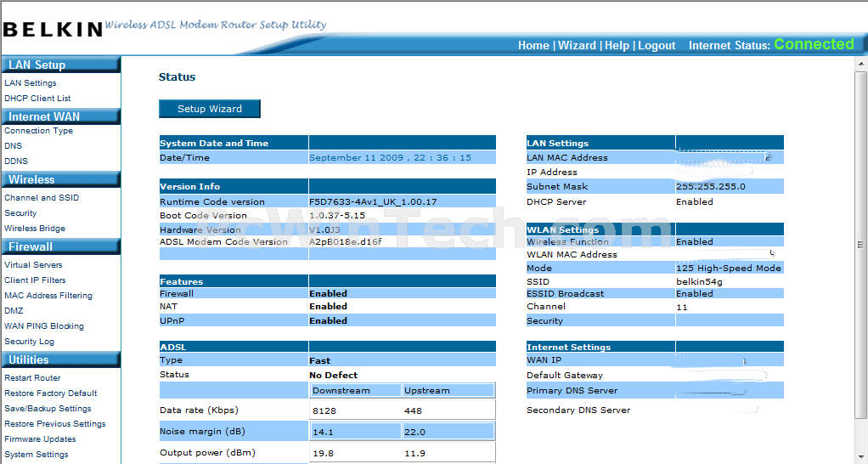Click the scrollbar up arrow
This screenshot has width=868, height=464.
coord(861,64)
